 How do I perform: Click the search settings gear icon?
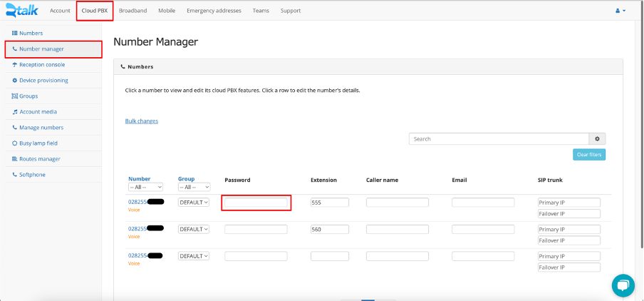click(x=597, y=139)
